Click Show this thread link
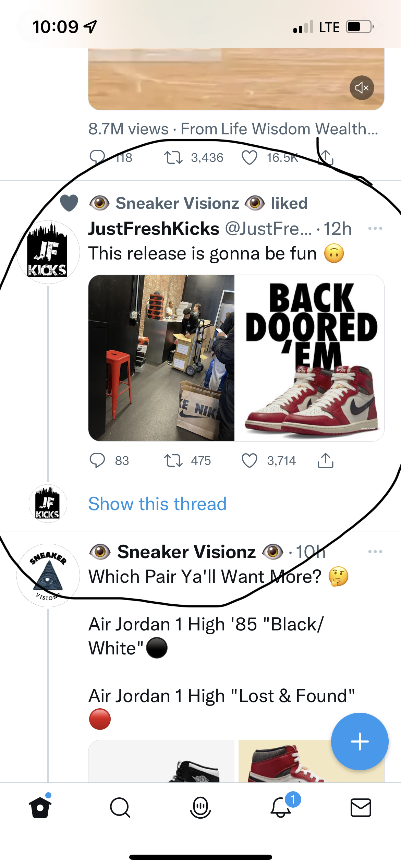Viewport: 401px width, 868px height. pyautogui.click(x=157, y=504)
